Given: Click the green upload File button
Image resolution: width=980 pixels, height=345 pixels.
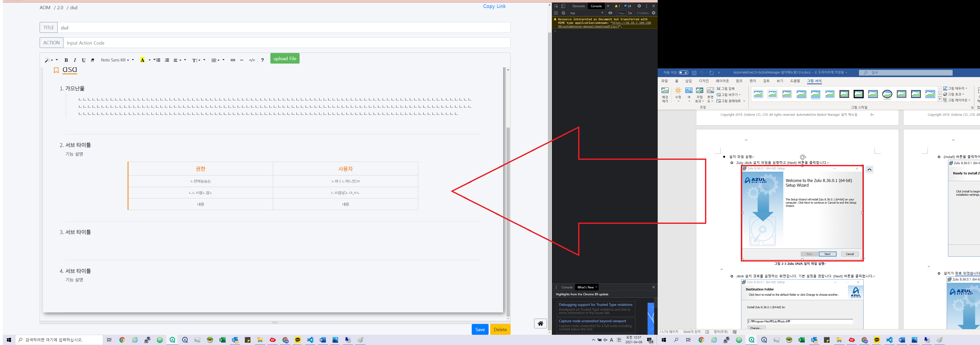Looking at the screenshot, I should [284, 58].
